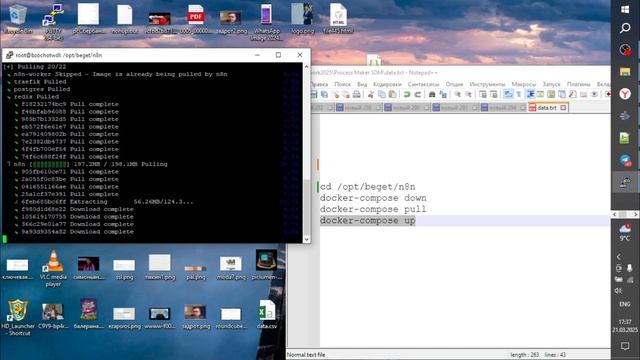
Task: Open notification center icon on taskbar
Action: click(625, 346)
